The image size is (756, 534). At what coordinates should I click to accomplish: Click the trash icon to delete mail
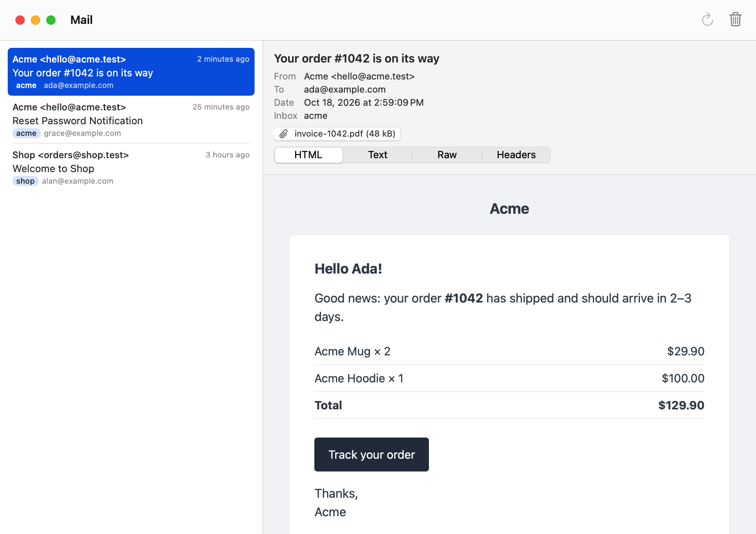point(735,20)
